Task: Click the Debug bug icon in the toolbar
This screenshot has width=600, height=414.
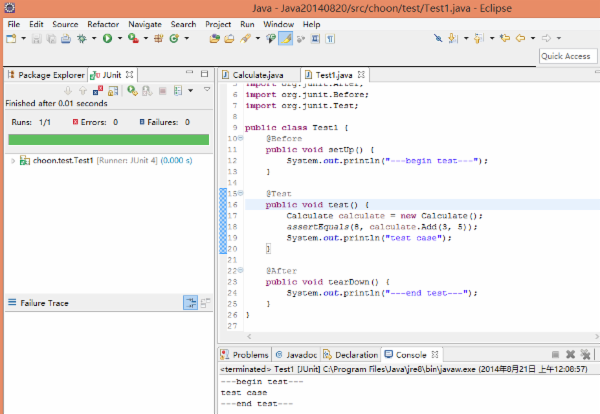Action: (81, 38)
